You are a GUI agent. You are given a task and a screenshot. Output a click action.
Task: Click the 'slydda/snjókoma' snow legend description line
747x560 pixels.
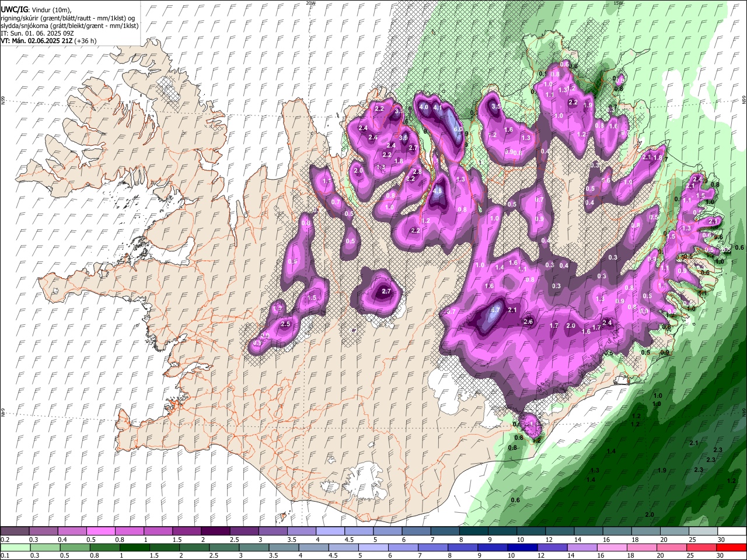[69, 25]
